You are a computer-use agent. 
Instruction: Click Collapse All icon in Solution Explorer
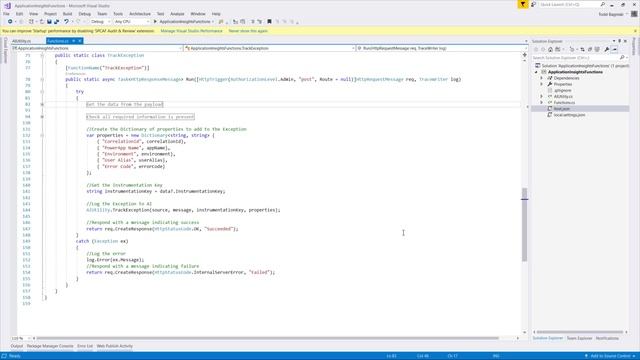tap(590, 49)
